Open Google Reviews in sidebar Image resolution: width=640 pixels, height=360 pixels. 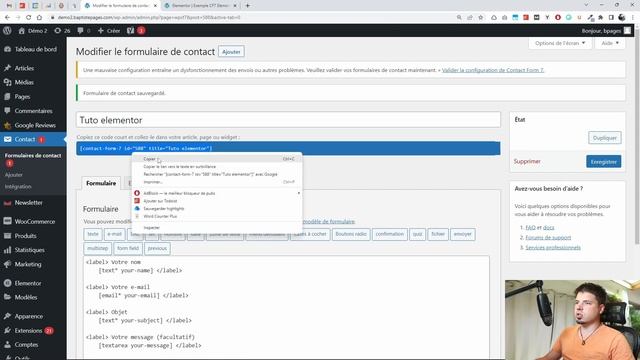(35, 125)
